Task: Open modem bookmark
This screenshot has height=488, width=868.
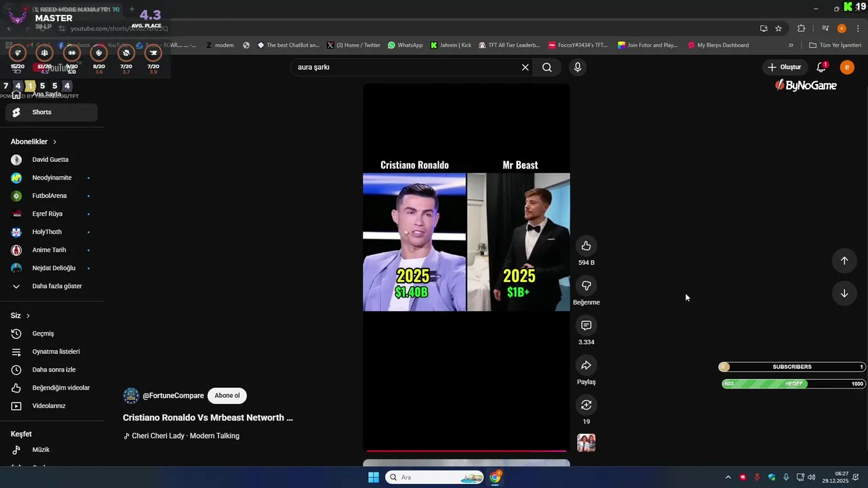Action: point(220,45)
